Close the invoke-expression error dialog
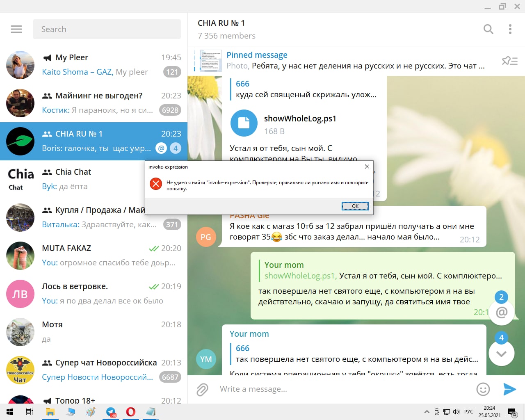Image resolution: width=525 pixels, height=420 pixels. coord(367,167)
